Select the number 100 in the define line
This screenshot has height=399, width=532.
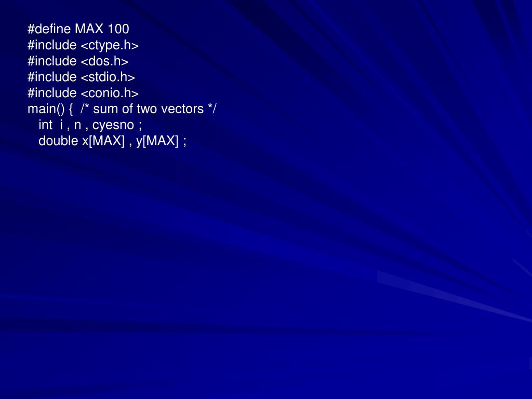click(118, 29)
